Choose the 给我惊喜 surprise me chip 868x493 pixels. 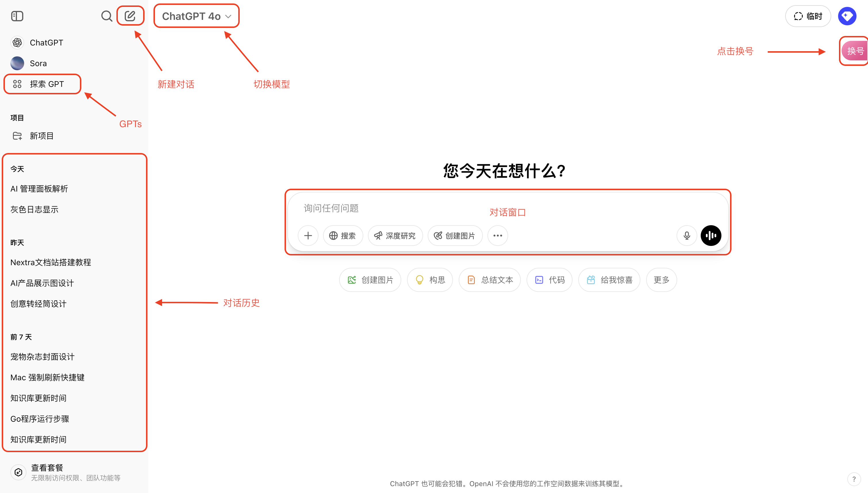point(609,280)
